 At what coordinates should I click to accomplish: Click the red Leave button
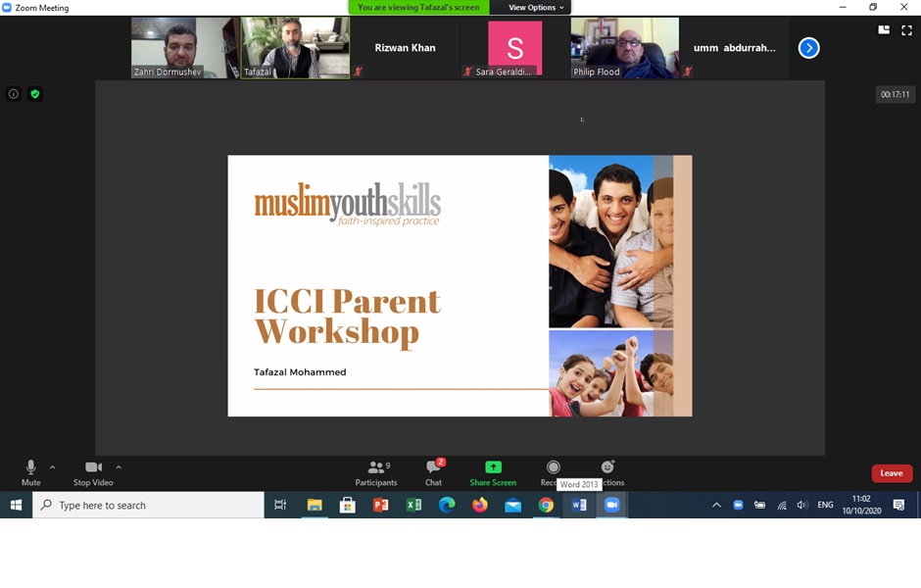[892, 473]
